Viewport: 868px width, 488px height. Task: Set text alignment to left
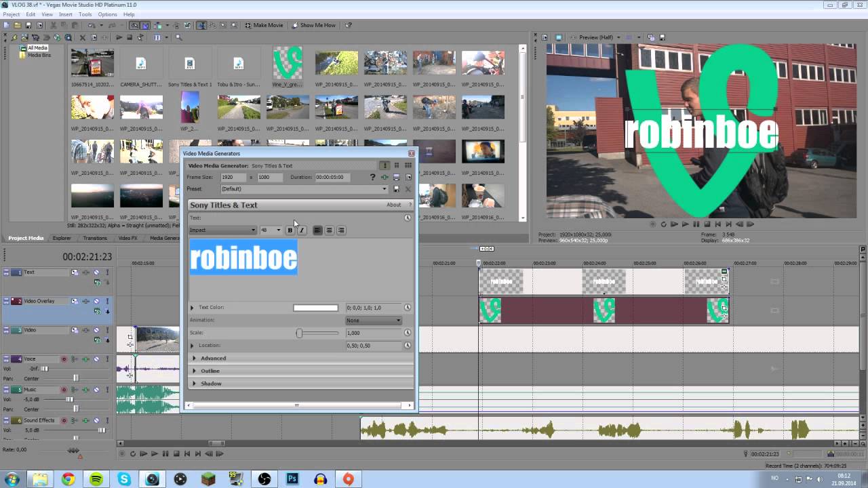[x=317, y=230]
